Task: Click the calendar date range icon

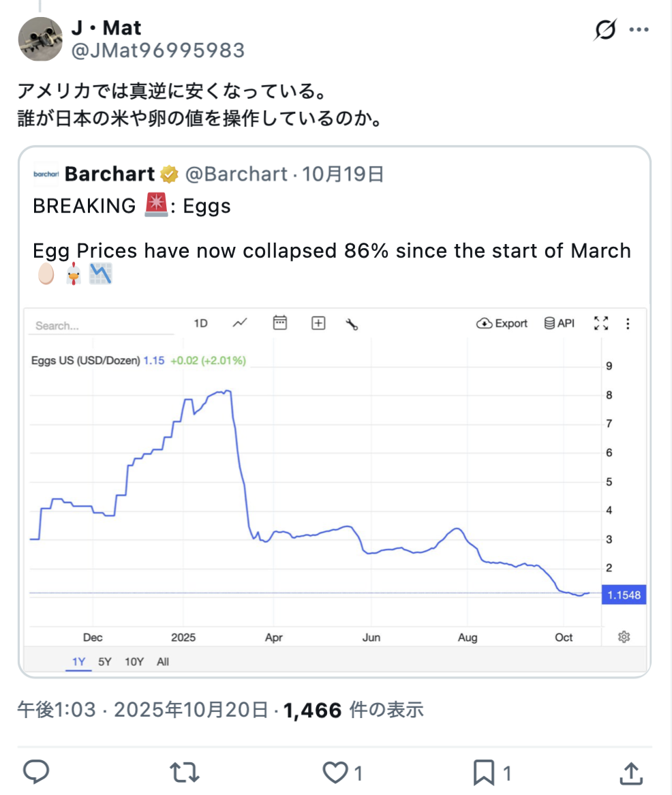Action: 279,323
